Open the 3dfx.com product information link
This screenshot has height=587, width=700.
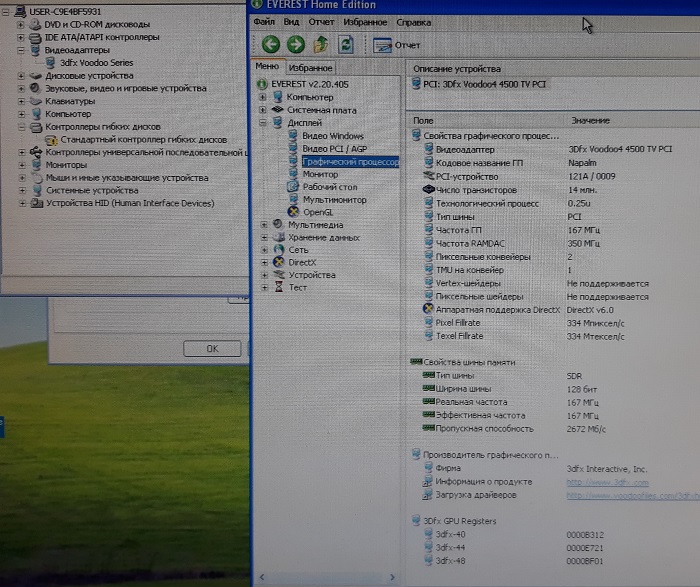(x=607, y=483)
